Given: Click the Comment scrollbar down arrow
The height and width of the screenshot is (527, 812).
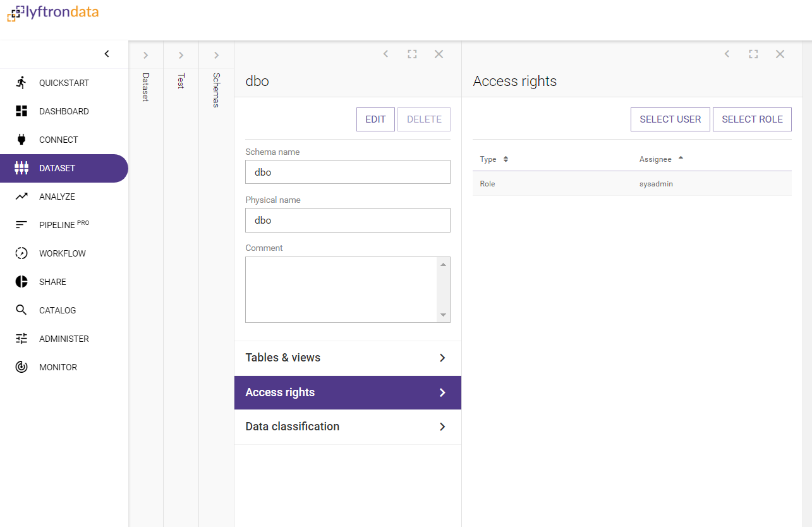Looking at the screenshot, I should click(x=443, y=315).
